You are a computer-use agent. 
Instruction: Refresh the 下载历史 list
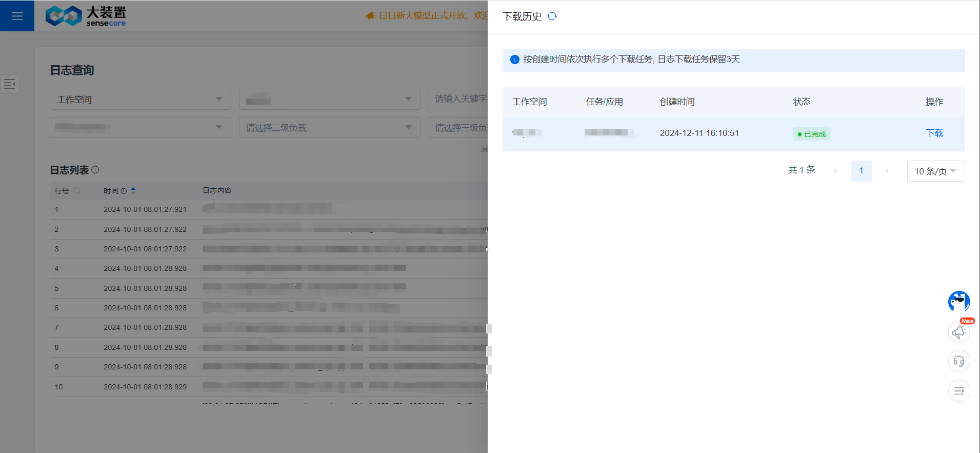[x=552, y=16]
